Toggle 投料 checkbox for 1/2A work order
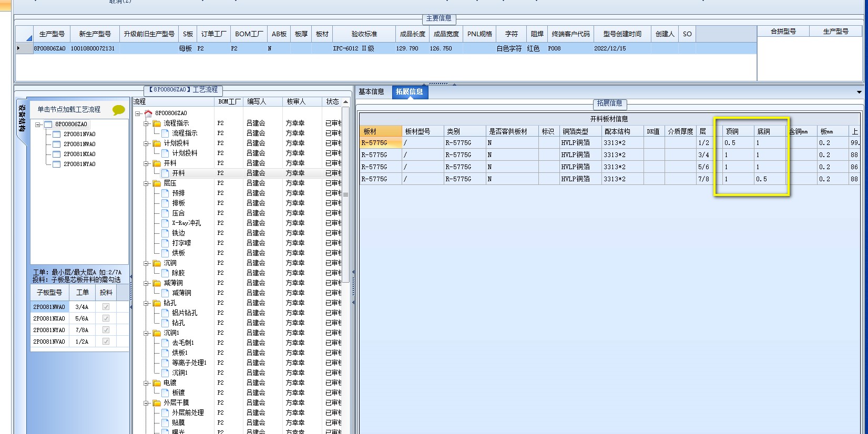Viewport: 868px width, 434px height. [x=106, y=342]
